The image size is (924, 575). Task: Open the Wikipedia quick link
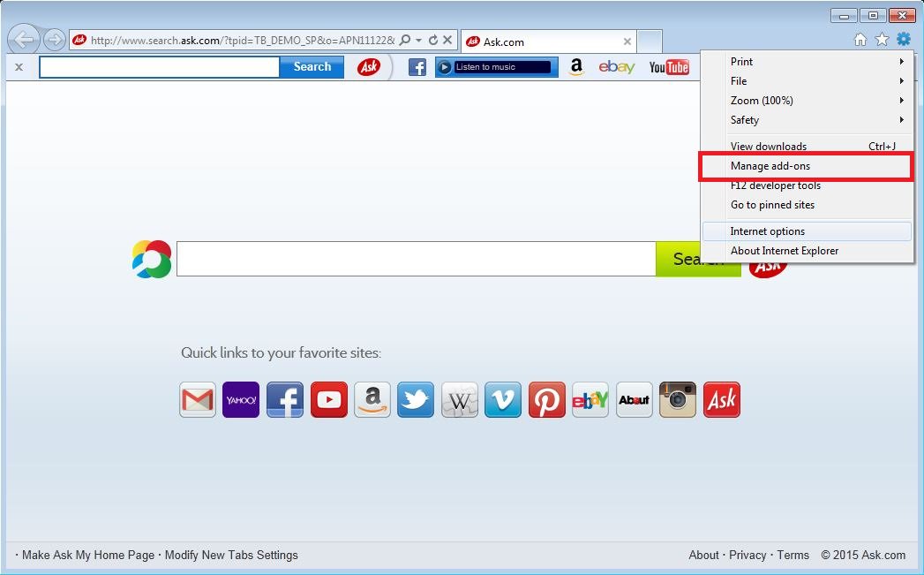point(459,399)
